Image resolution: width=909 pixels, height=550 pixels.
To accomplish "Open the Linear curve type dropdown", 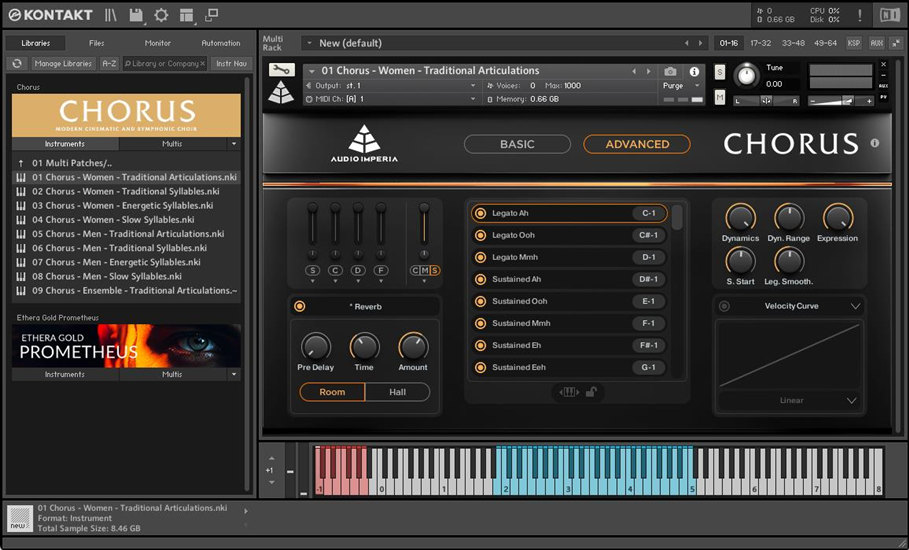I will click(x=851, y=400).
